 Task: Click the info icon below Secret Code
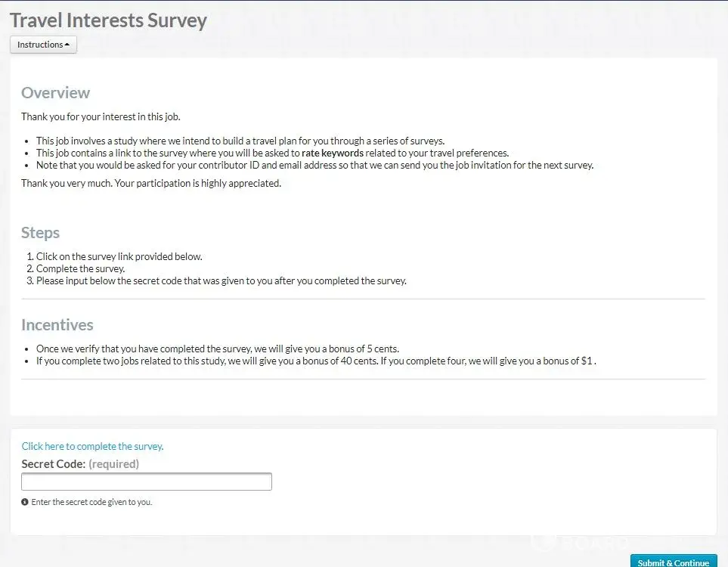pos(25,502)
